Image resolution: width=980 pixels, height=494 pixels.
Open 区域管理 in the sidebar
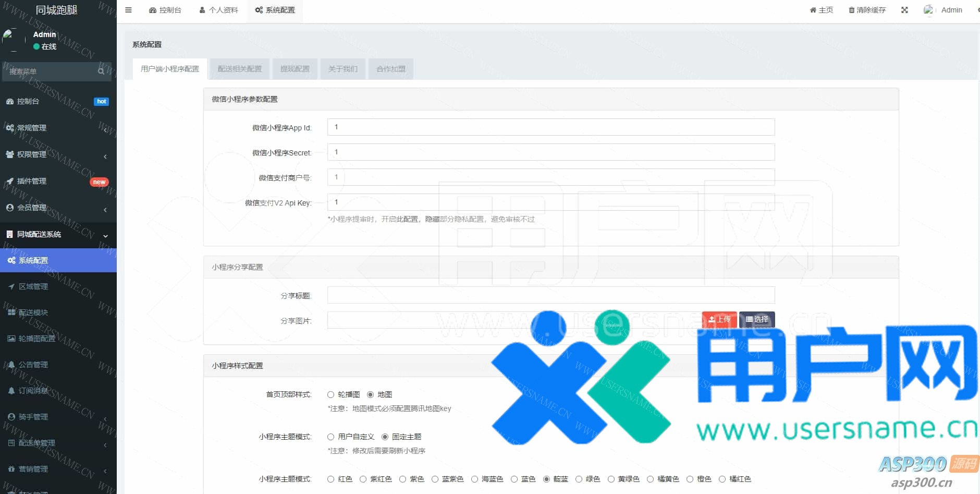point(33,286)
